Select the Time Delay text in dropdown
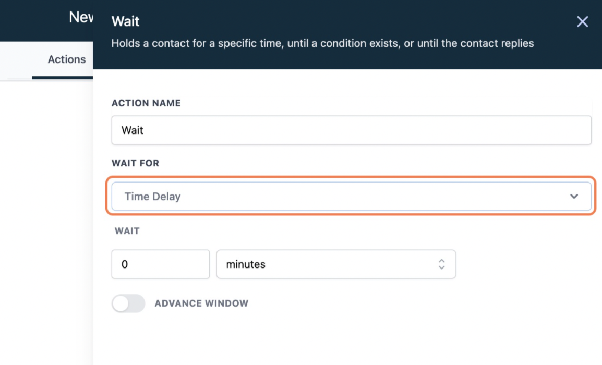 [x=152, y=197]
